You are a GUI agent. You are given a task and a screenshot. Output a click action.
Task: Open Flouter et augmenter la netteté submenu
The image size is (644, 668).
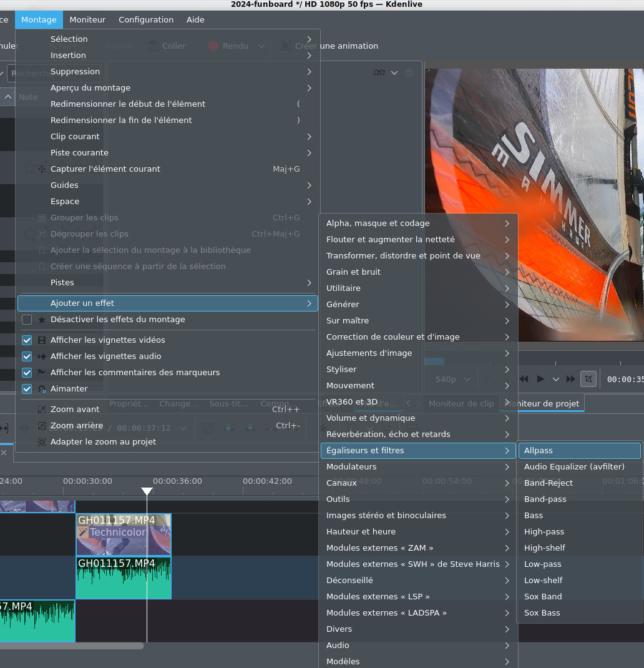tap(418, 240)
